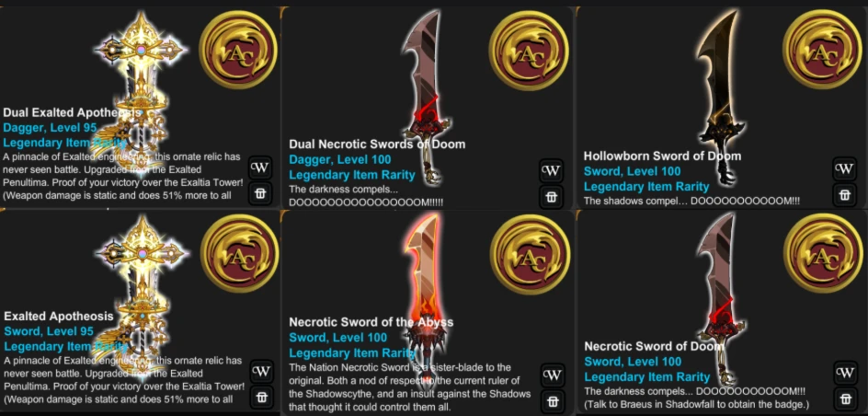Open wiki for Necrotic Sword of Doom
This screenshot has width=868, height=416.
845,372
